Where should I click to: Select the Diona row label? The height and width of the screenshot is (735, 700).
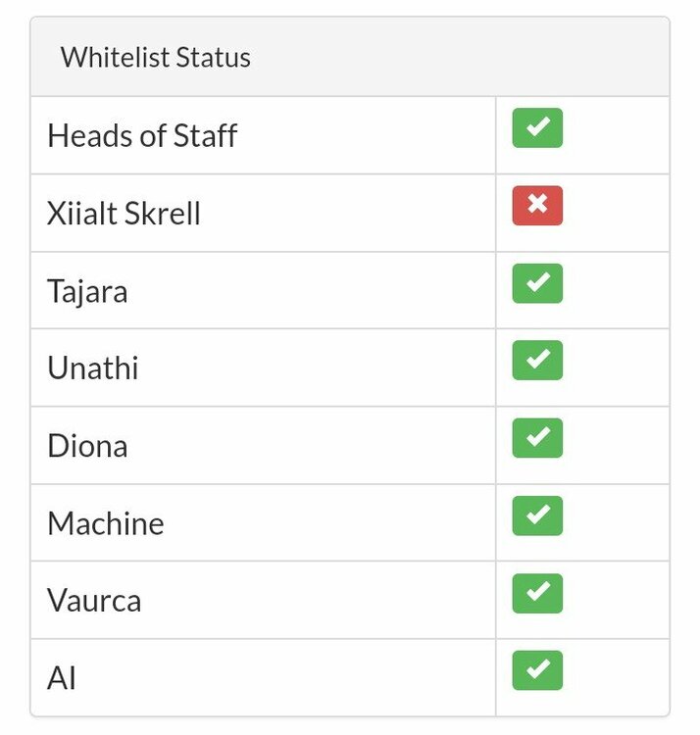pyautogui.click(x=87, y=446)
